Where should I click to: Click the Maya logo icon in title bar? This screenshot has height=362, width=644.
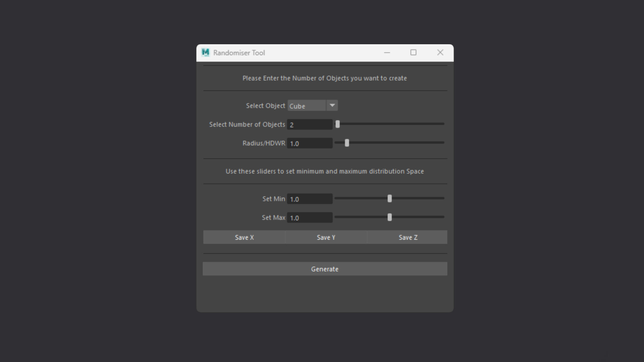[205, 53]
